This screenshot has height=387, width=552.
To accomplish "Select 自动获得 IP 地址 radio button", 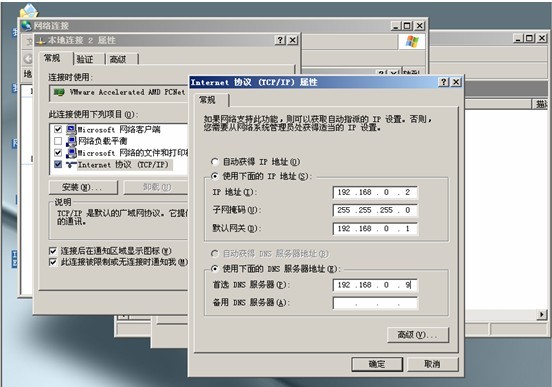I will (214, 162).
